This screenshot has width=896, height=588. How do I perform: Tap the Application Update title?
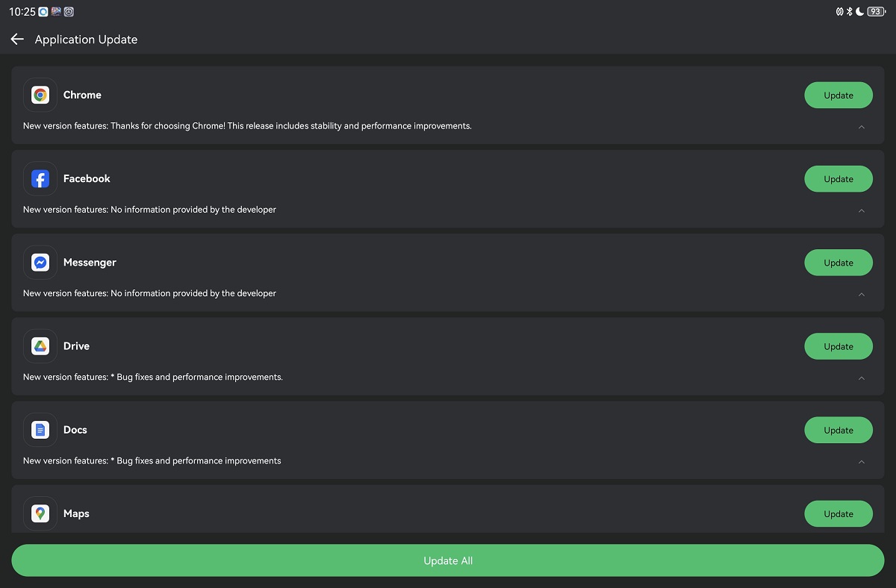click(86, 40)
